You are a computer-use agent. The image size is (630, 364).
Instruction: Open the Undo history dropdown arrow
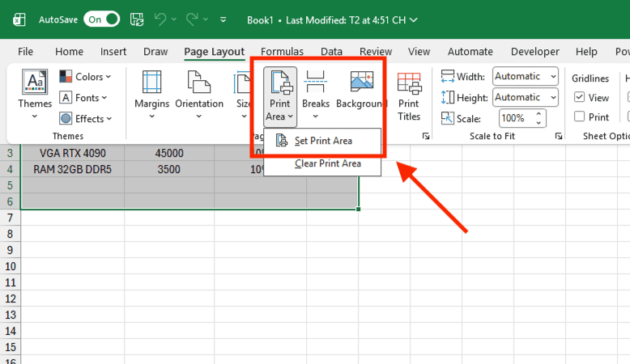click(x=174, y=19)
